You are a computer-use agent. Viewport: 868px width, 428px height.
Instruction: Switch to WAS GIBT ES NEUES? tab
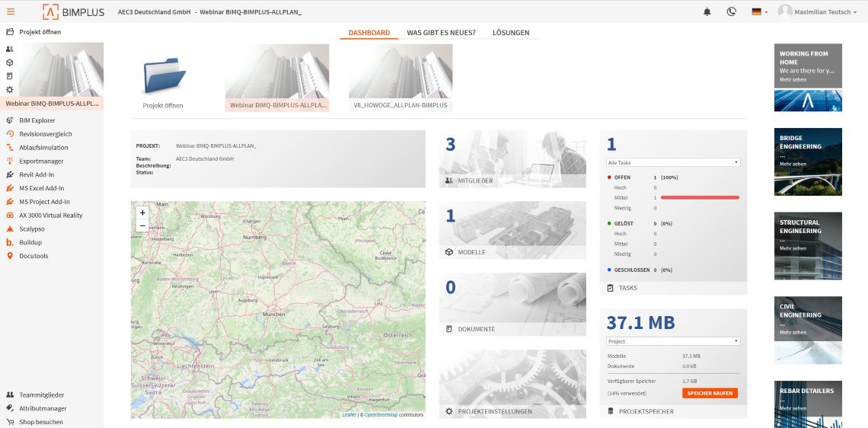441,33
